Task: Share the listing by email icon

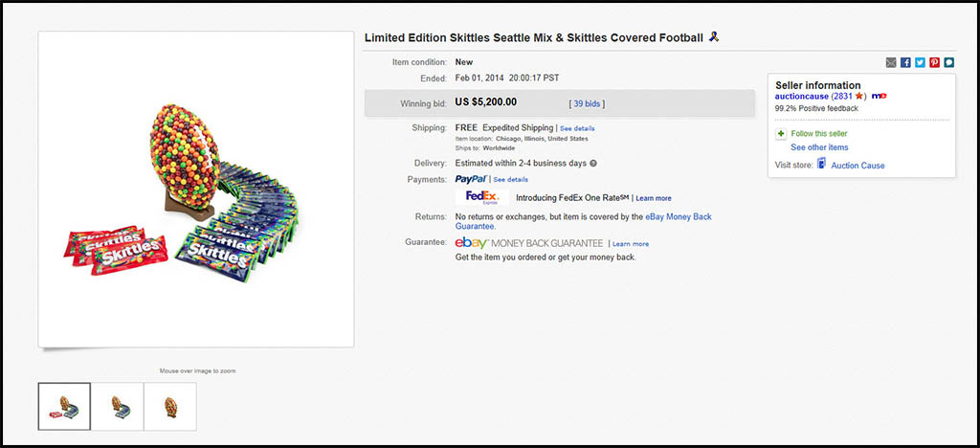Action: 892,62
